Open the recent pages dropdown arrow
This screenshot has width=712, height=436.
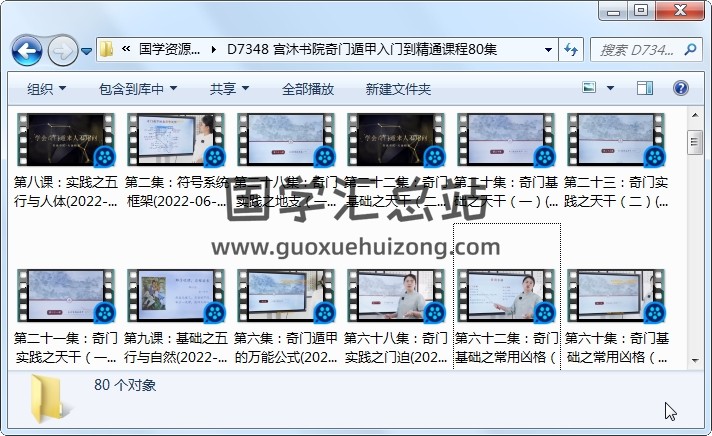pos(87,50)
